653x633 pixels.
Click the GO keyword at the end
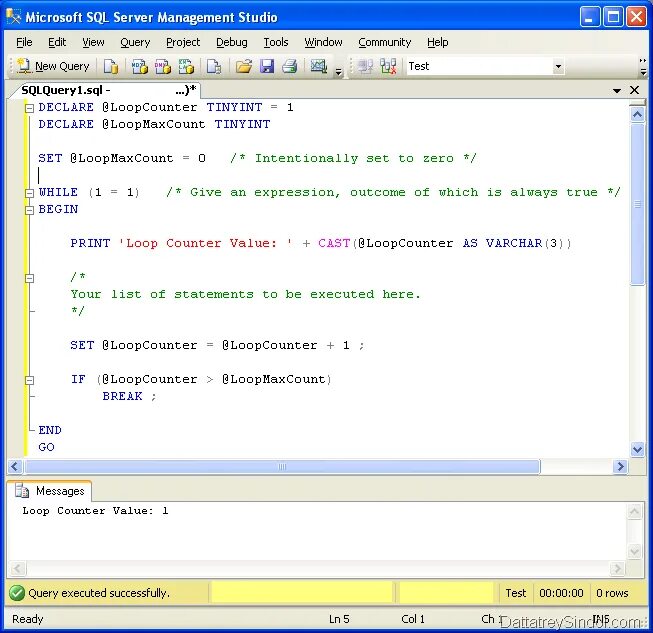coord(46,447)
